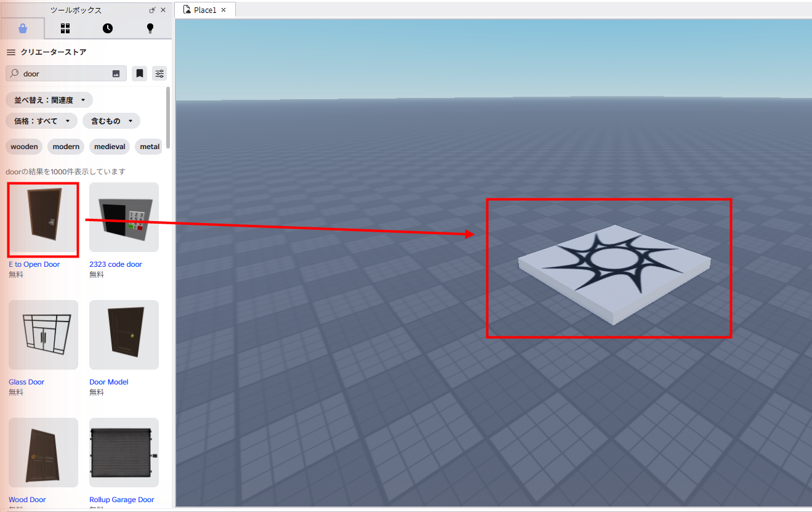Open the 2323 code door link

116,264
